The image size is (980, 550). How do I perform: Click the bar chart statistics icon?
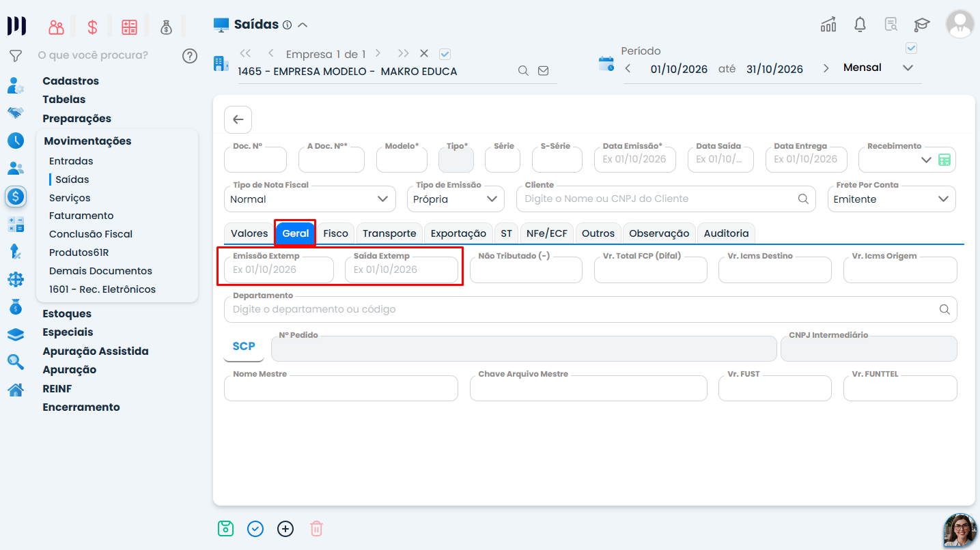click(x=828, y=25)
